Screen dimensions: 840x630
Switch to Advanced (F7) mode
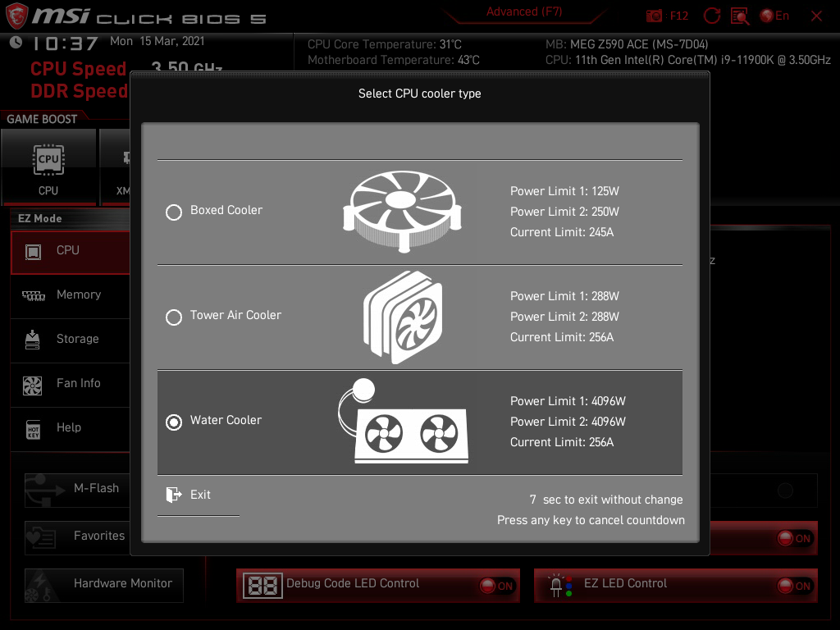click(524, 11)
